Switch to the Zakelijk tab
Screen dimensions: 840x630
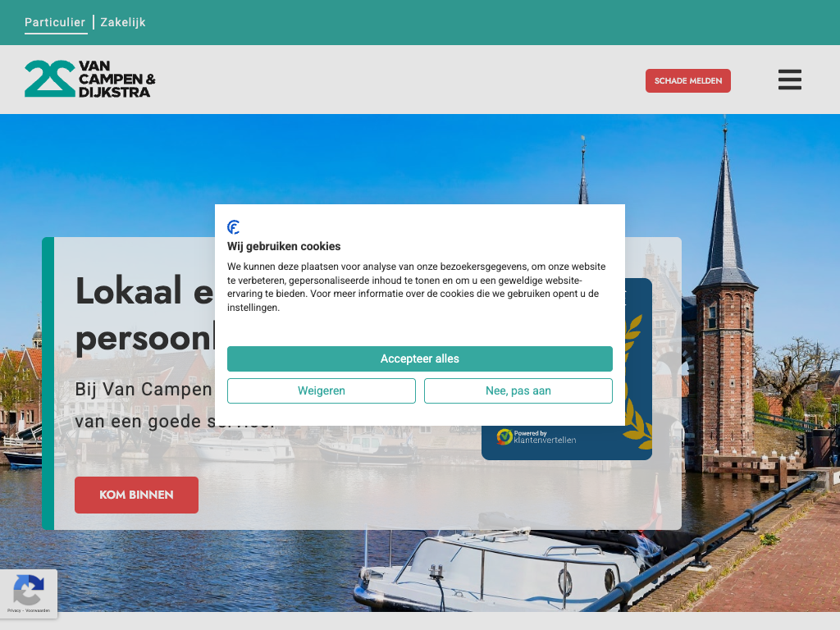pyautogui.click(x=123, y=22)
